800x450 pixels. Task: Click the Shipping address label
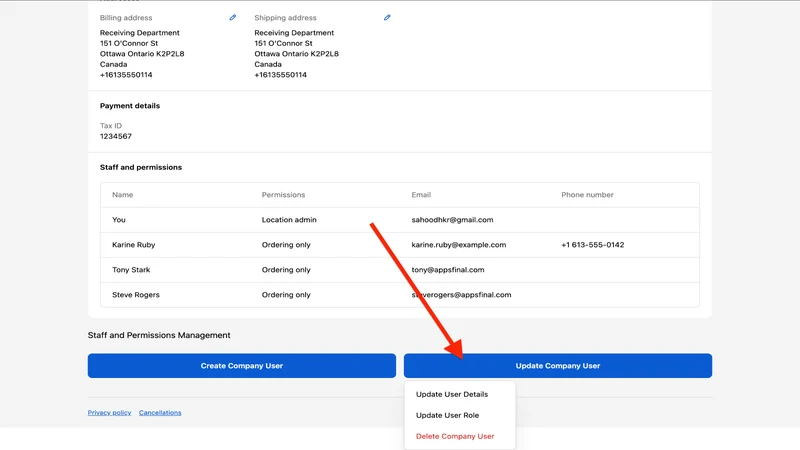point(285,18)
